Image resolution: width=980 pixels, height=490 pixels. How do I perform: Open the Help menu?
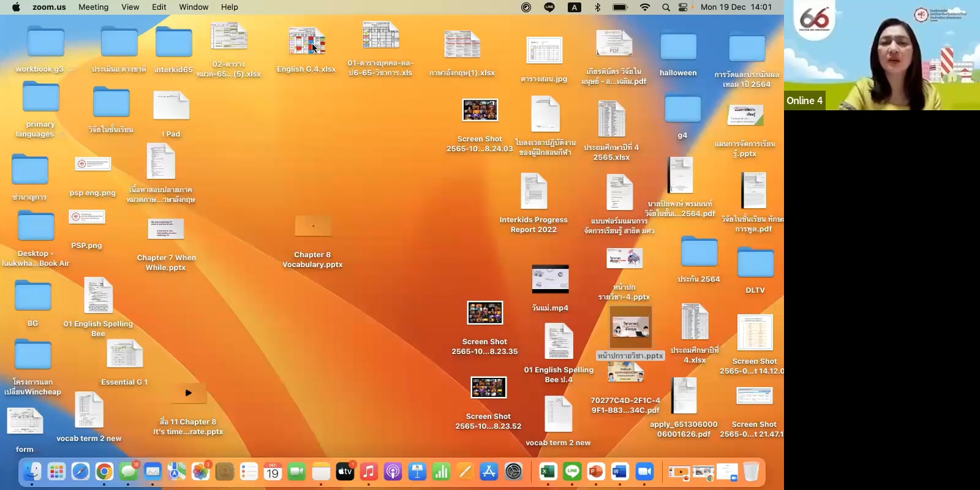(x=229, y=7)
